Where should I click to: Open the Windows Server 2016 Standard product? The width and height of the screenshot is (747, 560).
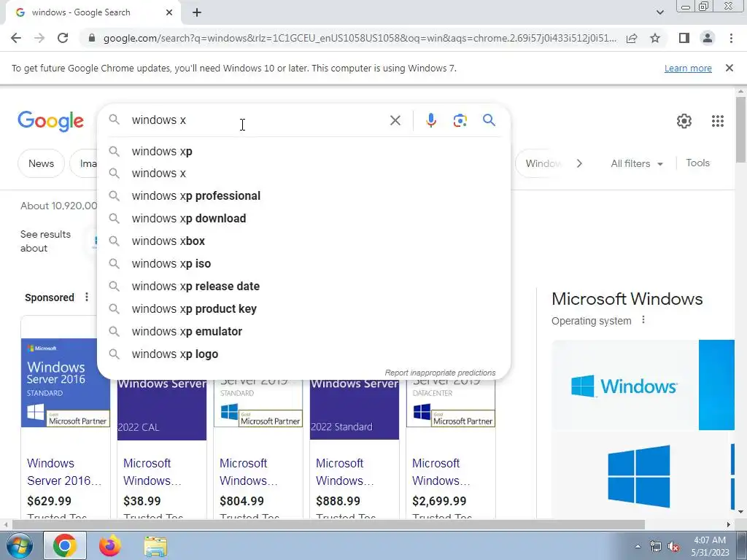66,383
